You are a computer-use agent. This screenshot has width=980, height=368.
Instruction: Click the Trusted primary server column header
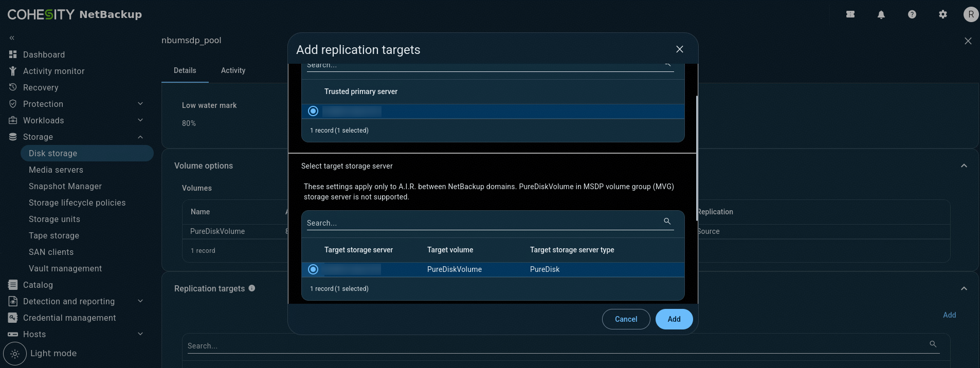click(360, 91)
